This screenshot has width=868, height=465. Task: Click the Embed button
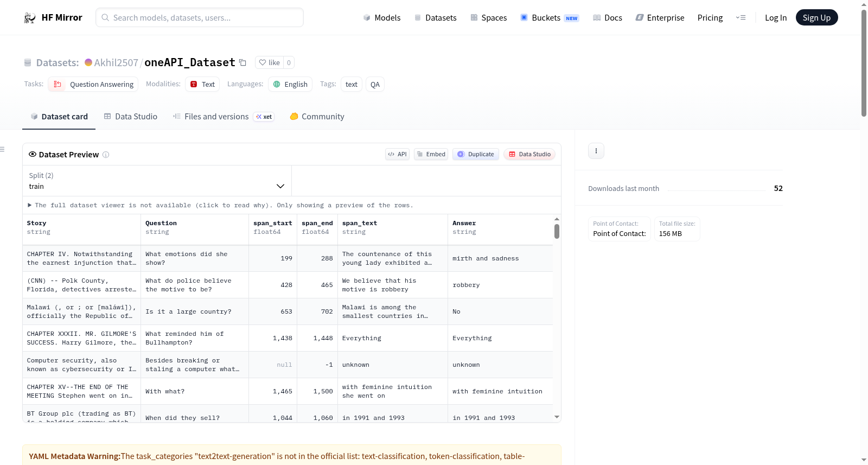pos(431,154)
